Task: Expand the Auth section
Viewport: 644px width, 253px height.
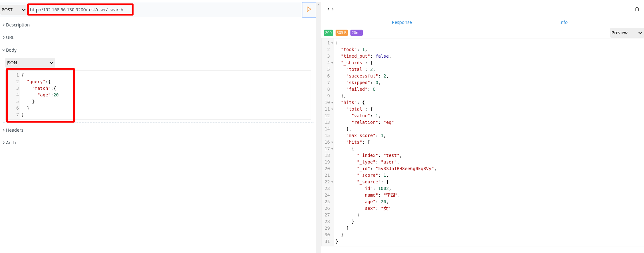Action: (9, 143)
